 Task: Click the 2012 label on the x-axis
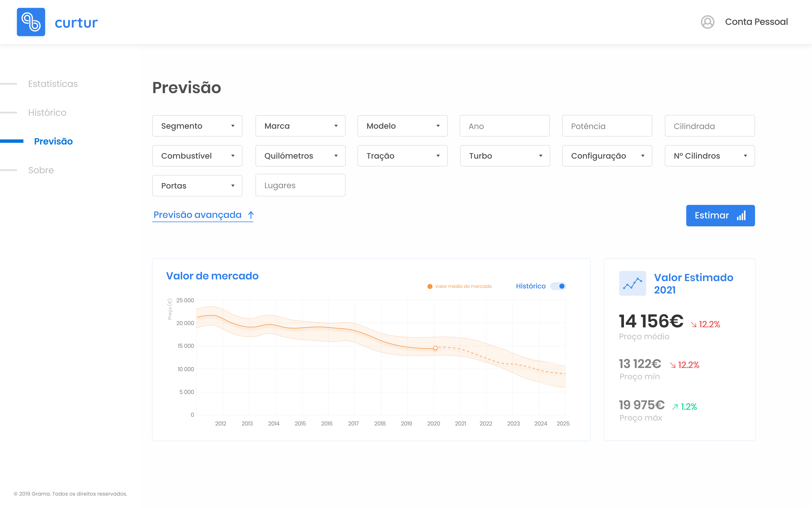pyautogui.click(x=220, y=424)
